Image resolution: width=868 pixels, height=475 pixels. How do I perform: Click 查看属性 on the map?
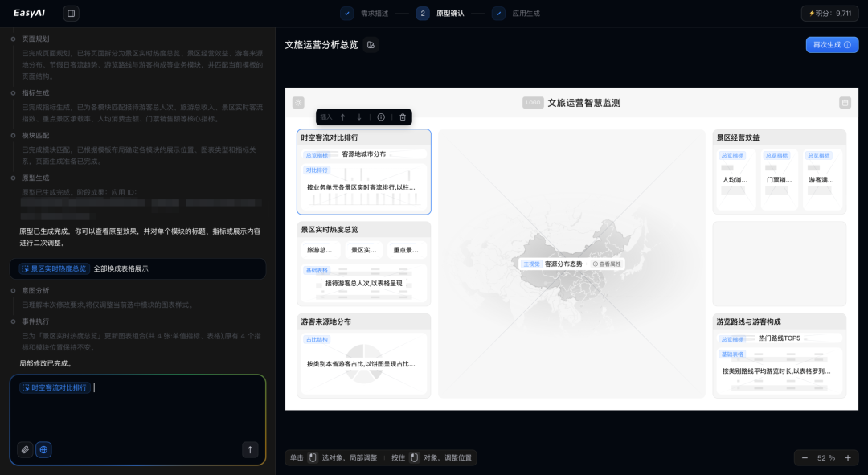point(607,264)
